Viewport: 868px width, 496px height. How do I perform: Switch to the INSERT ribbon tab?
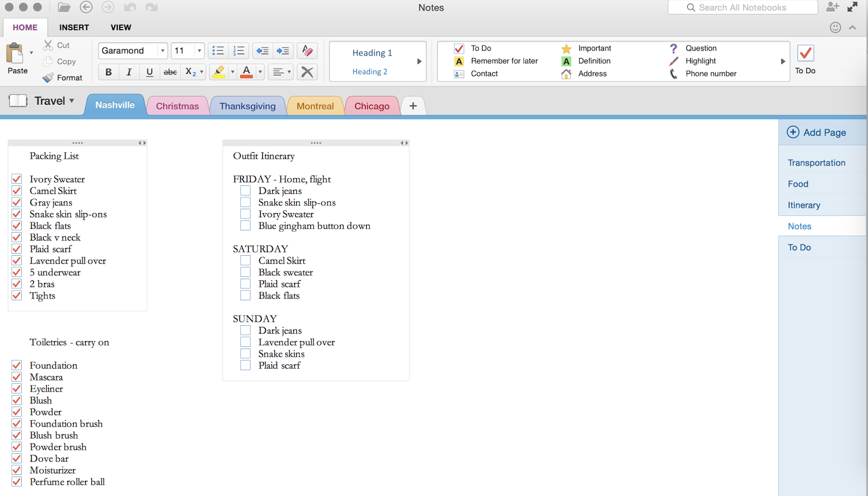coord(74,27)
